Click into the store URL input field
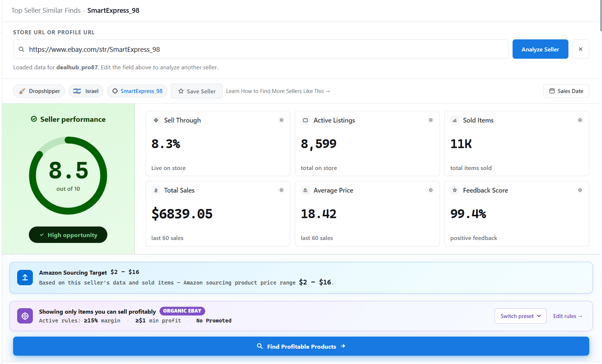This screenshot has height=364, width=602. (x=261, y=49)
